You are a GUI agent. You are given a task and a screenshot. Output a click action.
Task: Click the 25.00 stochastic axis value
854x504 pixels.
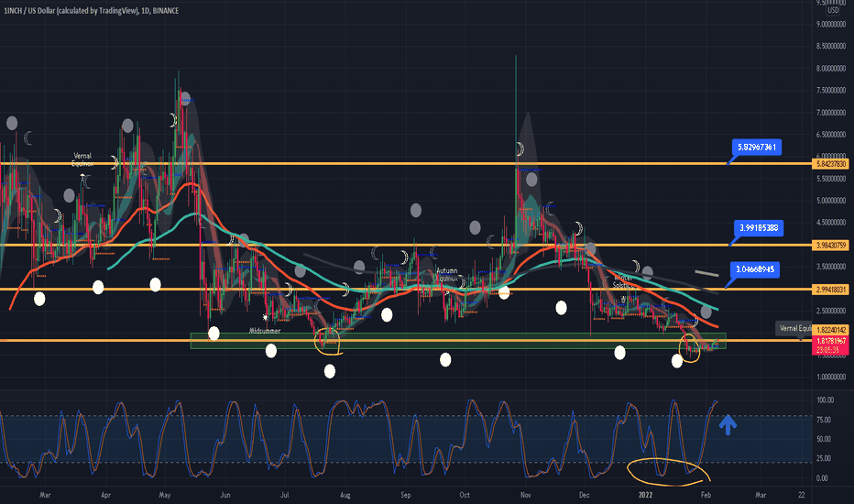(x=824, y=458)
